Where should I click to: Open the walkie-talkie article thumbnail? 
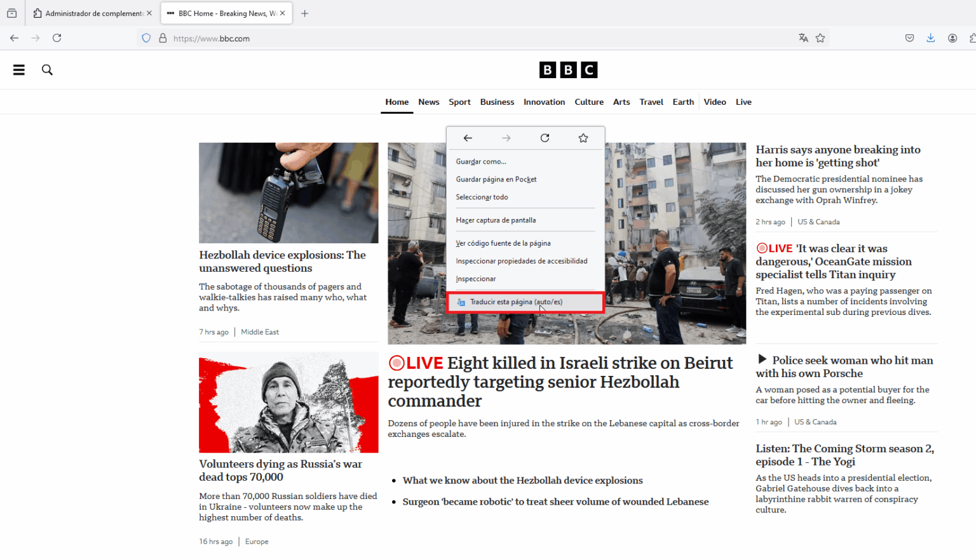[288, 192]
